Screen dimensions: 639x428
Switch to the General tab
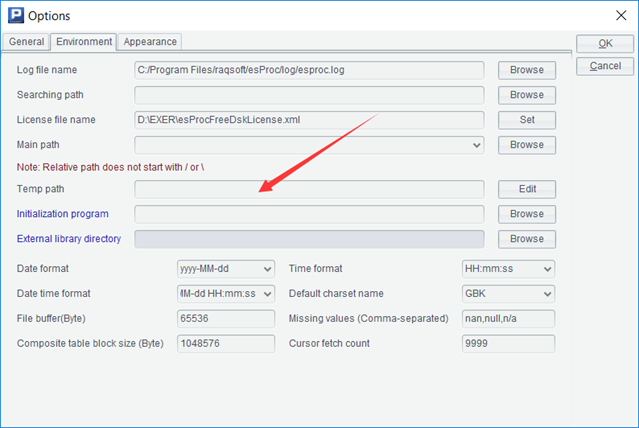[27, 42]
